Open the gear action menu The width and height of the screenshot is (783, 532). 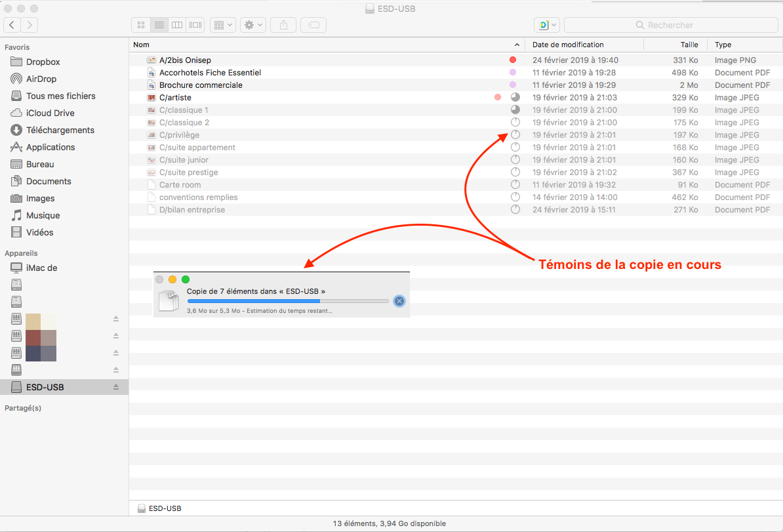[252, 25]
